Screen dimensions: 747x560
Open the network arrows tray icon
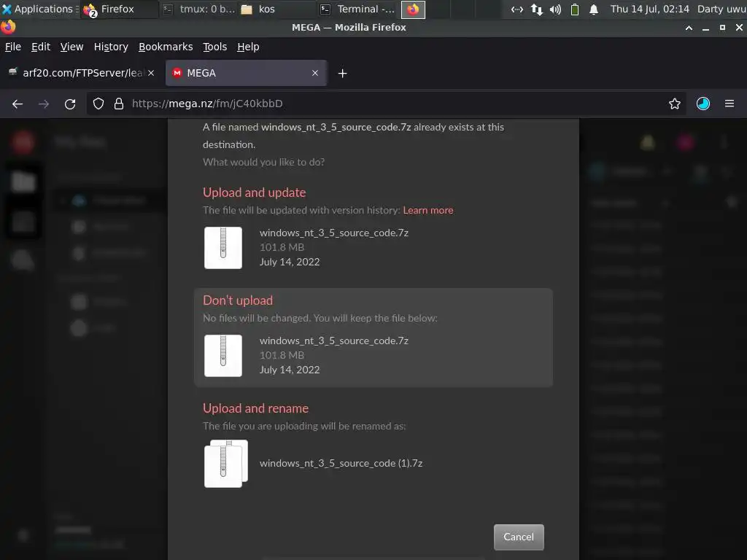[536, 9]
